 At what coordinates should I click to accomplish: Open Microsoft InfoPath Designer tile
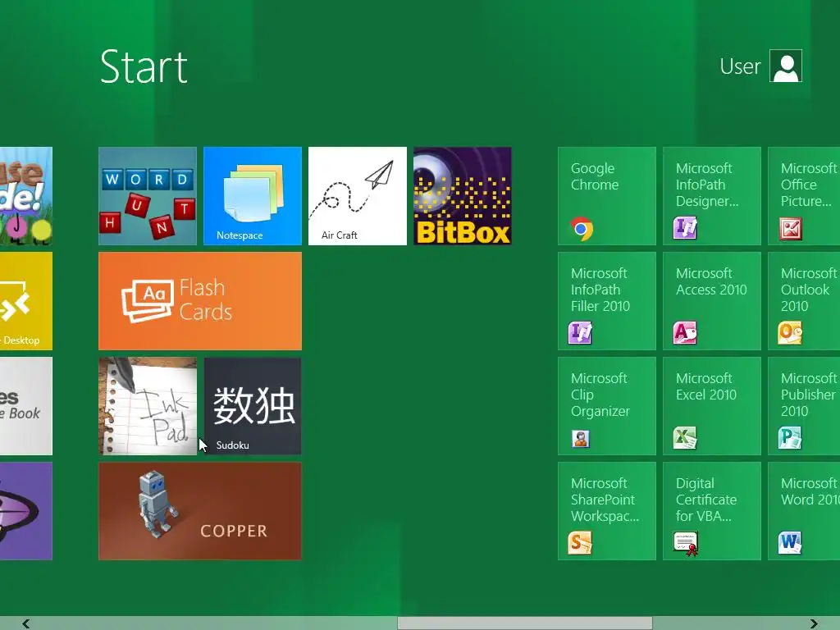click(712, 196)
